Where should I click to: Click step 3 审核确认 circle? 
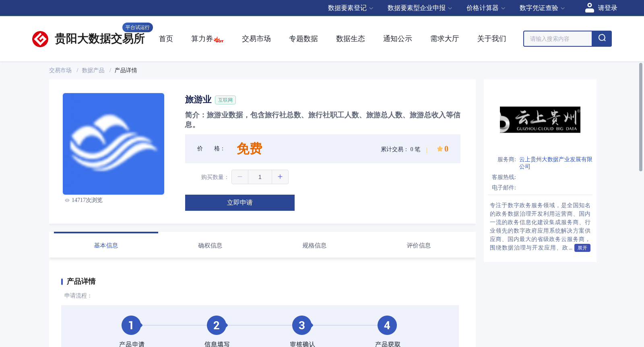point(302,325)
